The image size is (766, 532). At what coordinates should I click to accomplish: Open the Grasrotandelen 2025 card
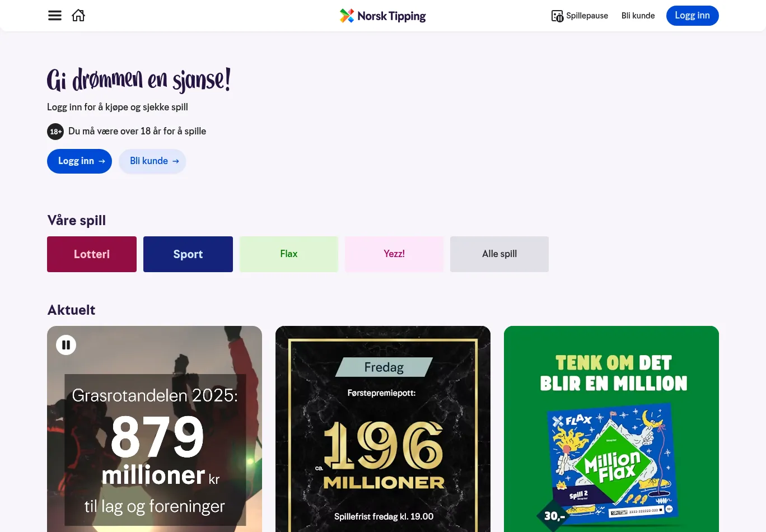tap(155, 429)
